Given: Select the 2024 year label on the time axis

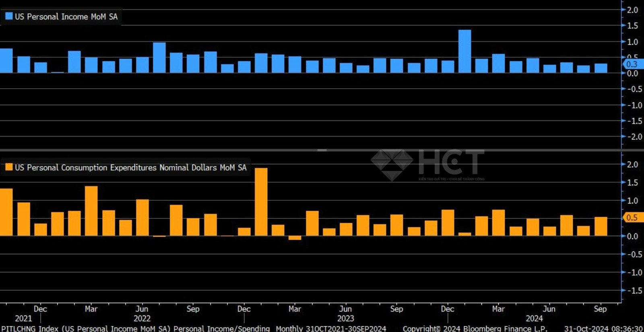Looking at the screenshot, I should tap(534, 318).
